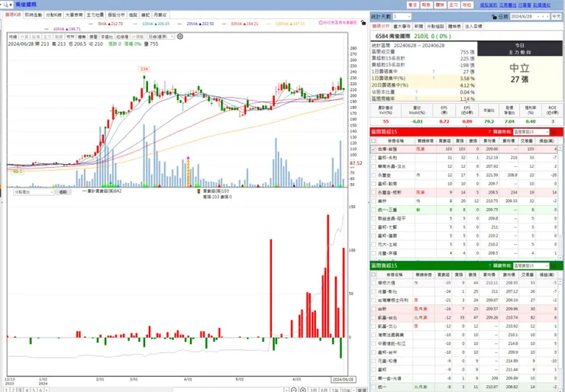Uncheck the buy row with 209.66 average price
The height and width of the screenshot is (392, 565).
pyautogui.click(x=373, y=149)
